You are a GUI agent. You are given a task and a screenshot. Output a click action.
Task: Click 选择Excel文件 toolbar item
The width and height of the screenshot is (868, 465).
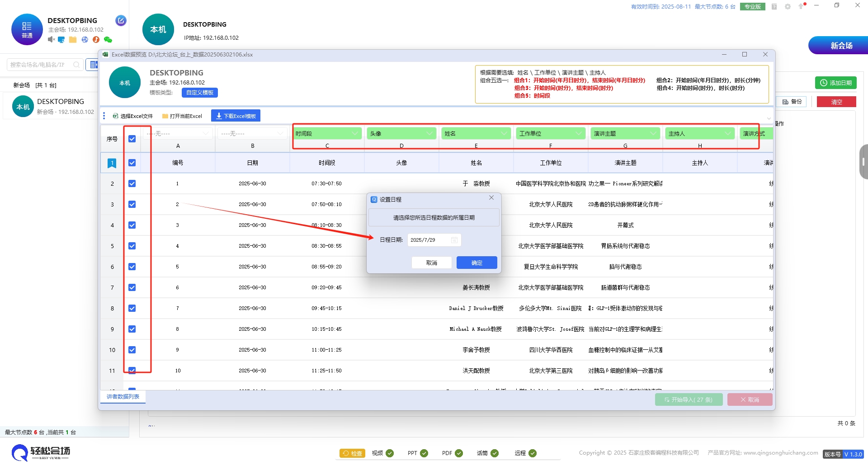133,116
